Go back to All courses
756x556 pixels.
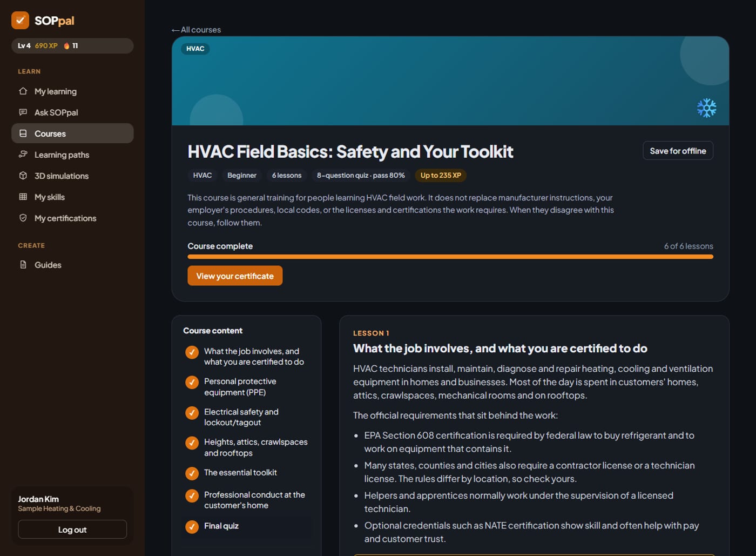[196, 30]
